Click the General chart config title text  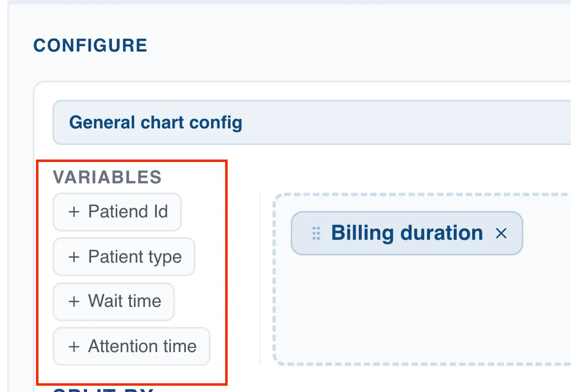[156, 123]
